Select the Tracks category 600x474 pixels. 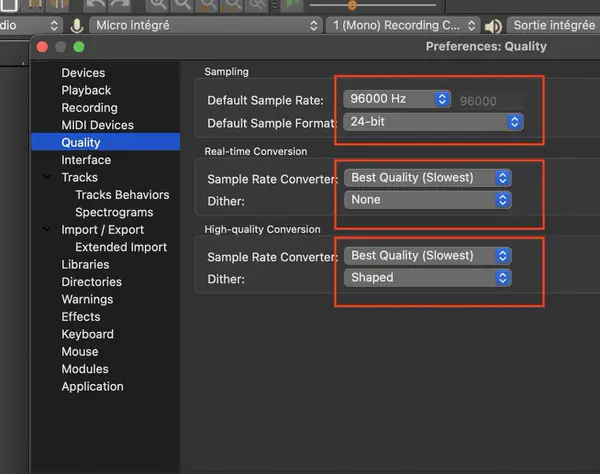[80, 178]
